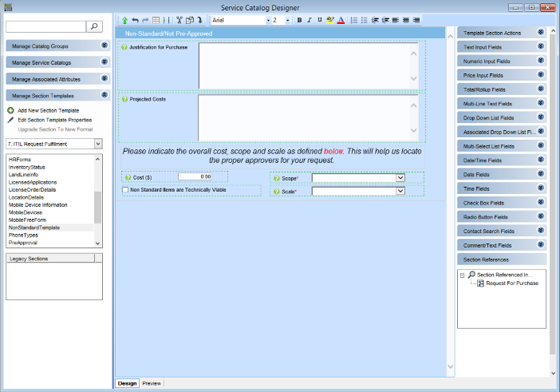
Task: Click the search magnifier button
Action: click(x=94, y=26)
